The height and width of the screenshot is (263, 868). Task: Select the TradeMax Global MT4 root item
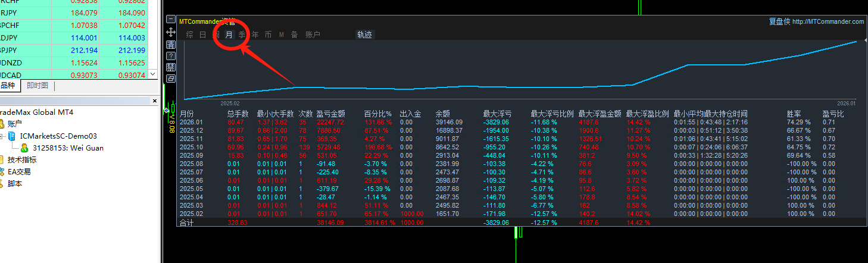(36, 112)
